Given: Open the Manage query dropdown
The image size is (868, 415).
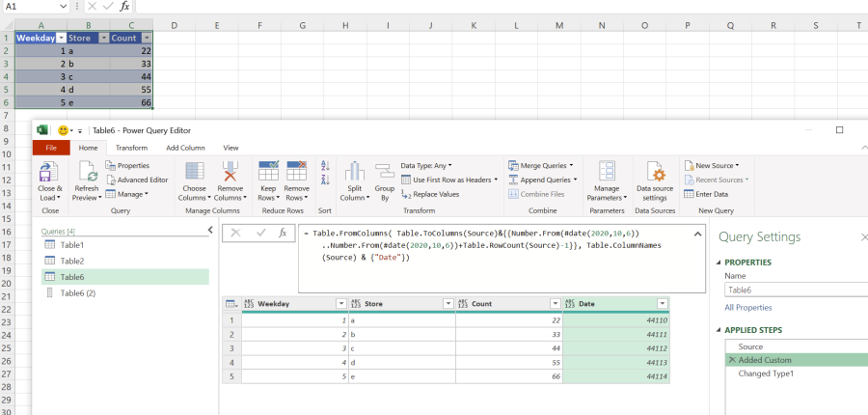Looking at the screenshot, I should [x=126, y=195].
